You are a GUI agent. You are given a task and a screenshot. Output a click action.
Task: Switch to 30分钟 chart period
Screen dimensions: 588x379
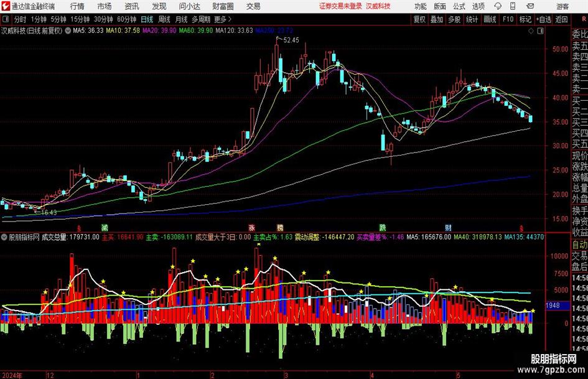pyautogui.click(x=103, y=19)
